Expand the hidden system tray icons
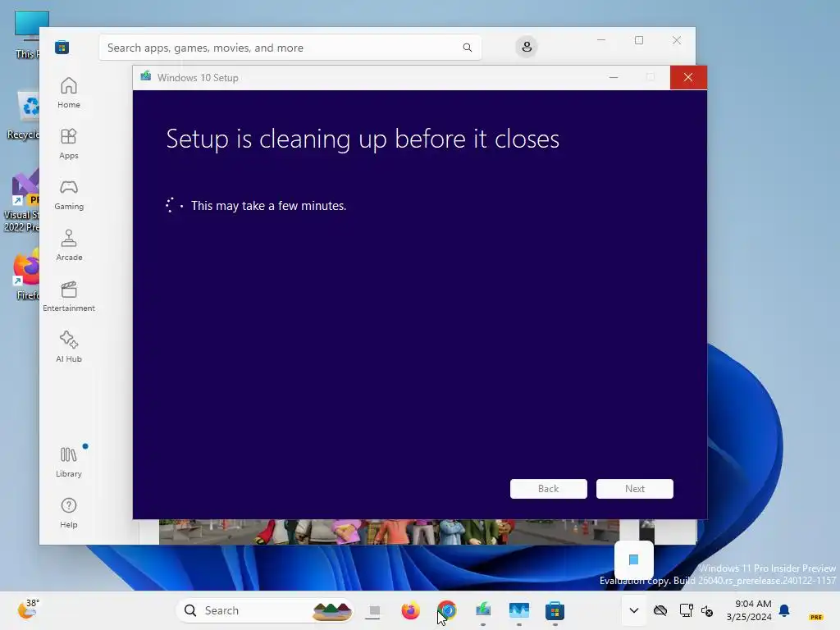This screenshot has width=840, height=630. click(x=634, y=610)
